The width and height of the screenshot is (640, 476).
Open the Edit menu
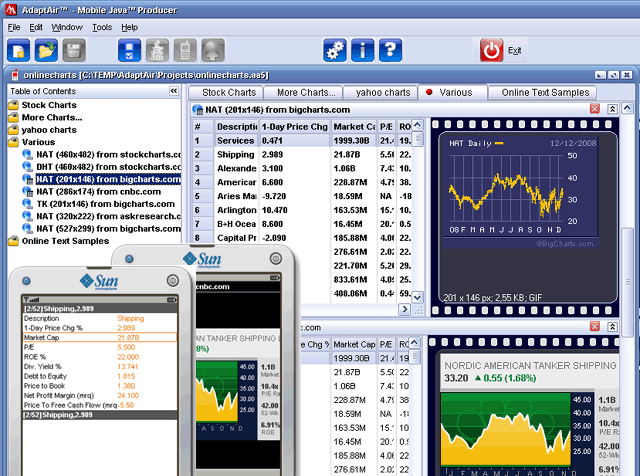point(36,27)
